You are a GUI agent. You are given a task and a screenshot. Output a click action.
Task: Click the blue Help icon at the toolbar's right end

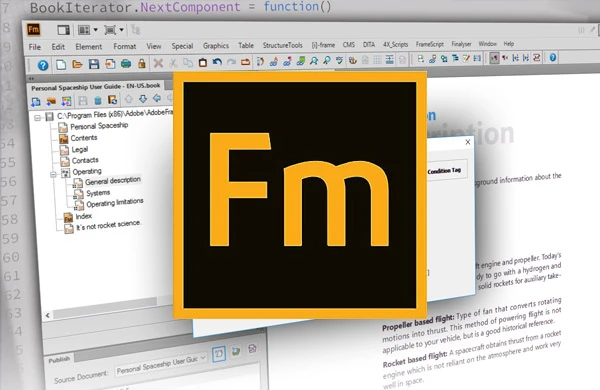click(x=553, y=57)
